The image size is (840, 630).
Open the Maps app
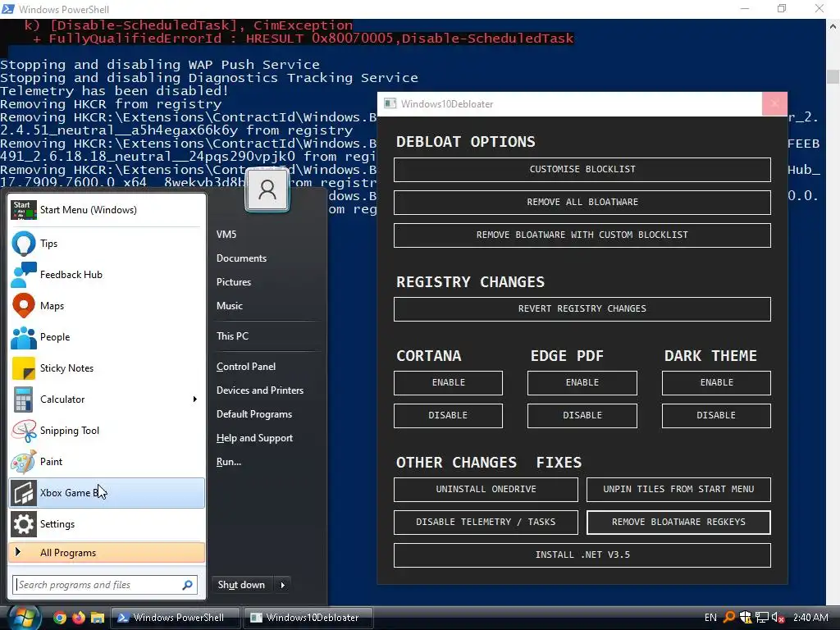click(x=107, y=306)
